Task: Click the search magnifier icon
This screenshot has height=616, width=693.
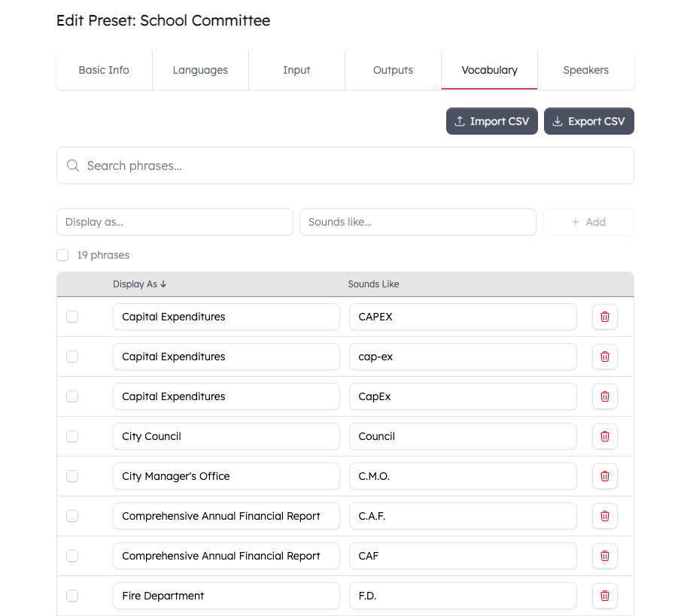Action: 71,165
